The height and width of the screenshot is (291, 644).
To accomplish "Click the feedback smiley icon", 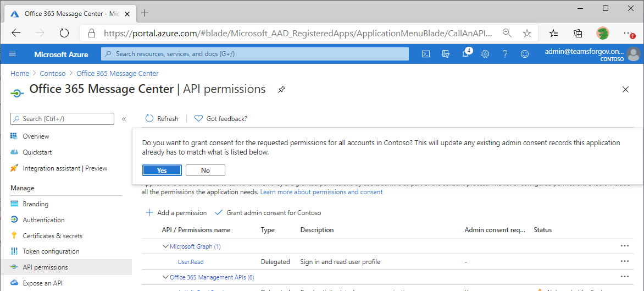I will 525,54.
